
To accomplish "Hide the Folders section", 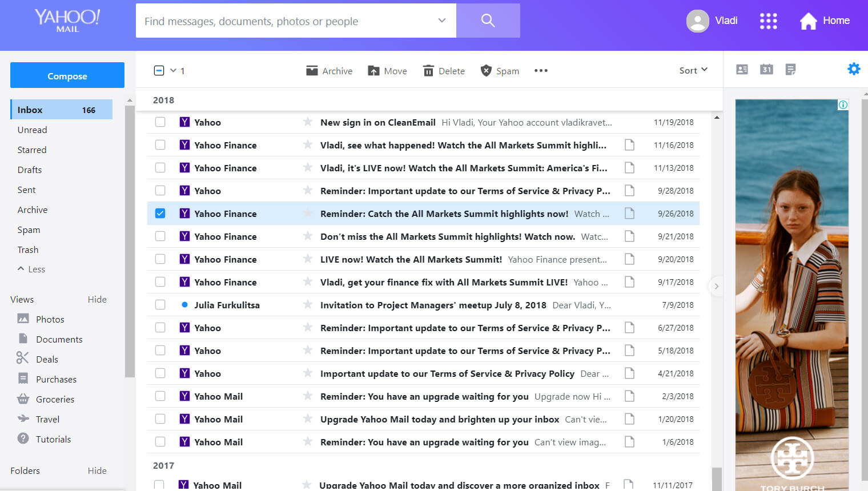I will [97, 470].
